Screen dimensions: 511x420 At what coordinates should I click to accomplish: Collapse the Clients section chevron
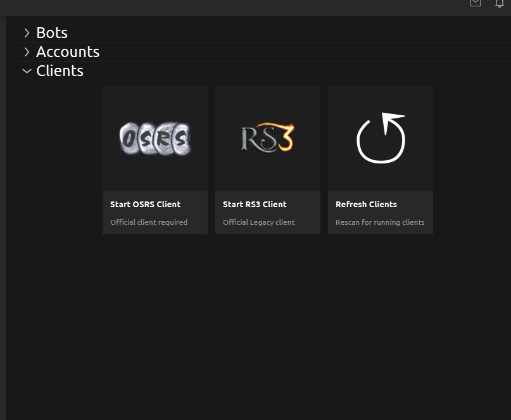pyautogui.click(x=27, y=71)
